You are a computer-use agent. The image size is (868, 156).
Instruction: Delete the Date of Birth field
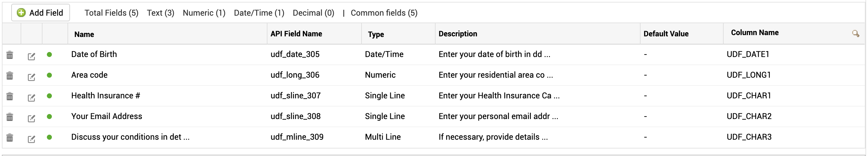pyautogui.click(x=10, y=55)
